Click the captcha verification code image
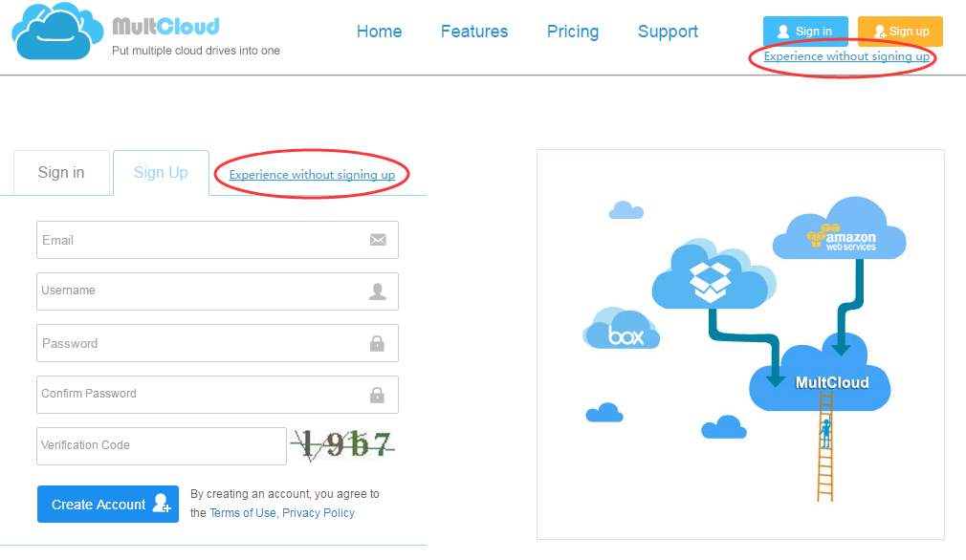 pyautogui.click(x=343, y=445)
